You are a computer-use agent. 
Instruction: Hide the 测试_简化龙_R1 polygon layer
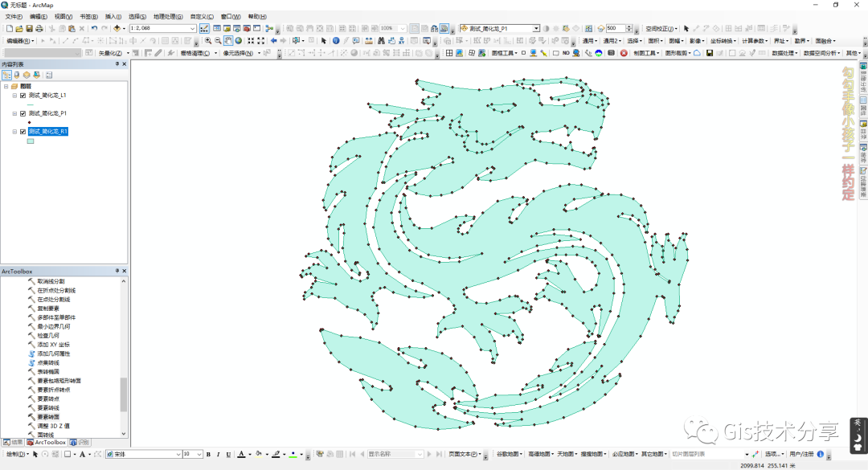23,132
